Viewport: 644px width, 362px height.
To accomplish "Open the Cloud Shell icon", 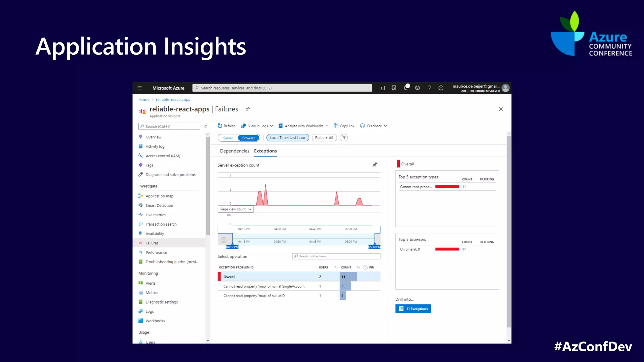I will coord(382,88).
